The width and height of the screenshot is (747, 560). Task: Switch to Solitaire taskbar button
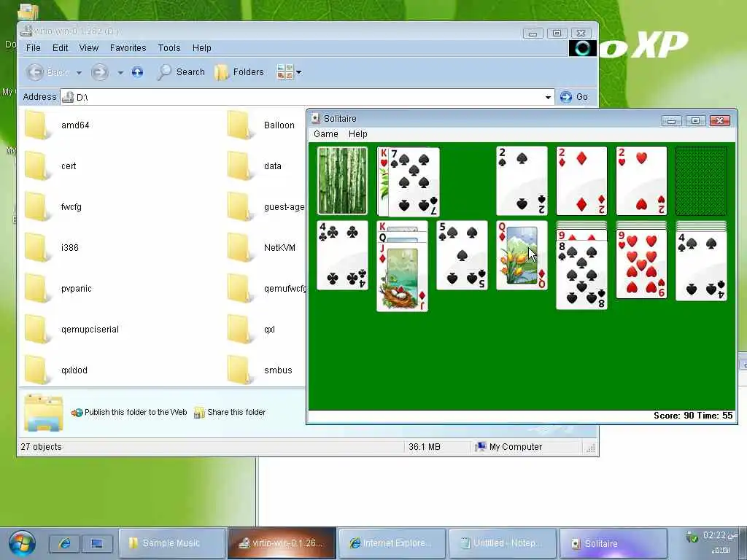click(613, 543)
